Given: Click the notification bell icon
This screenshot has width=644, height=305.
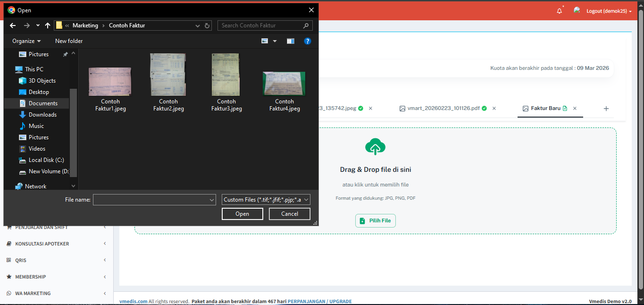Looking at the screenshot, I should click(x=559, y=11).
